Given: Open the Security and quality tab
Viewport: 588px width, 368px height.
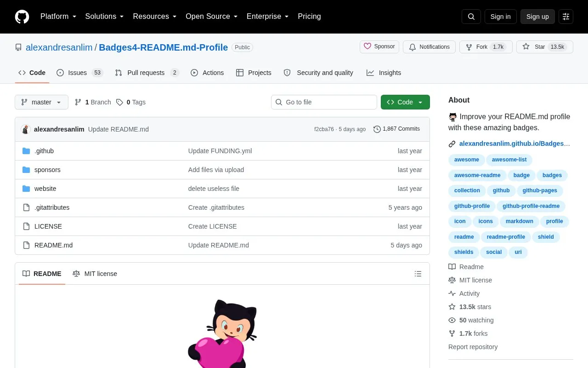Looking at the screenshot, I should pos(318,73).
